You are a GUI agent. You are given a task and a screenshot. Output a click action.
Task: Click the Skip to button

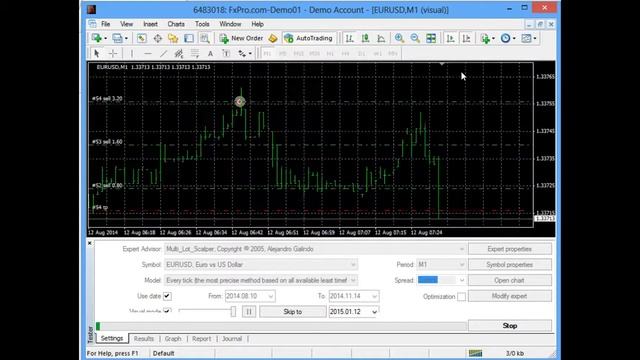point(293,312)
